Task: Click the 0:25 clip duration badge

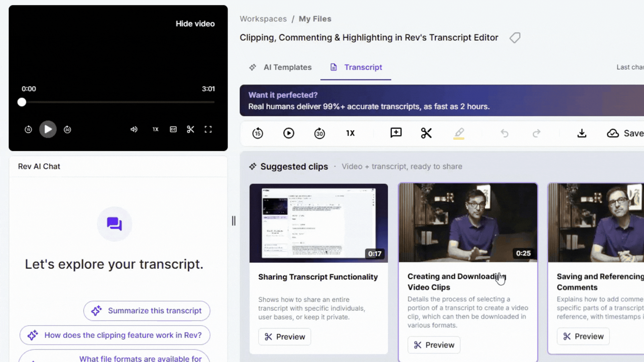Action: (x=523, y=253)
